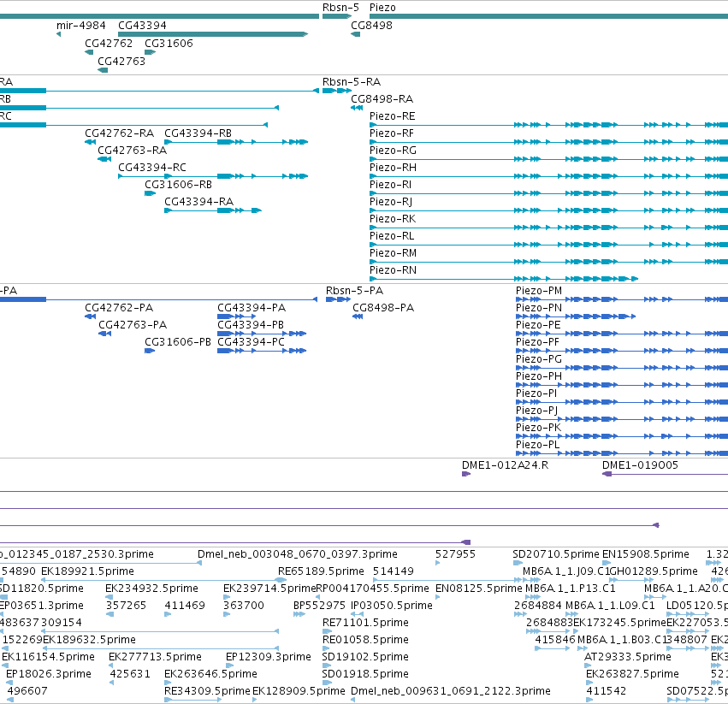The width and height of the screenshot is (728, 704).
Task: Click the CG8498-RA transcript label
Action: [x=382, y=99]
